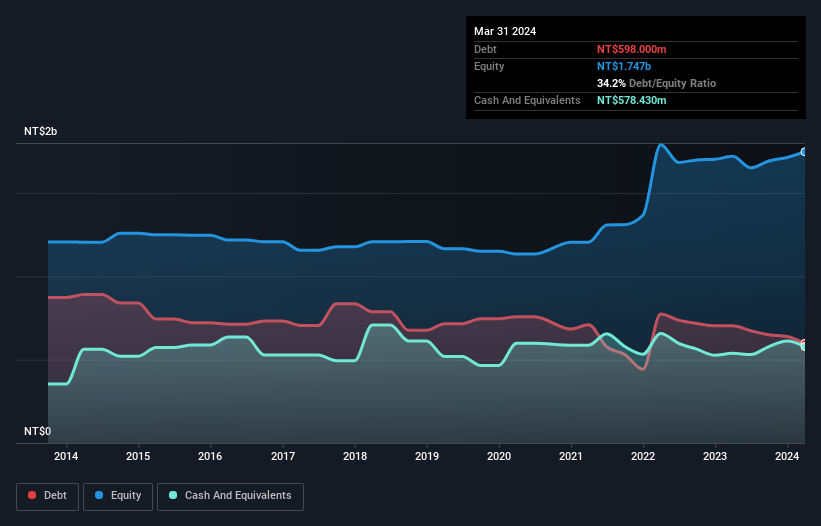Screen dimensions: 821x526
Task: Click the NT$598.000m debt value
Action: click(631, 49)
